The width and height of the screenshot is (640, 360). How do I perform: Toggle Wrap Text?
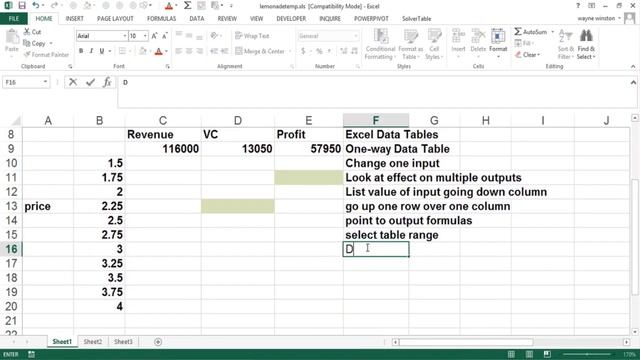tap(252, 36)
